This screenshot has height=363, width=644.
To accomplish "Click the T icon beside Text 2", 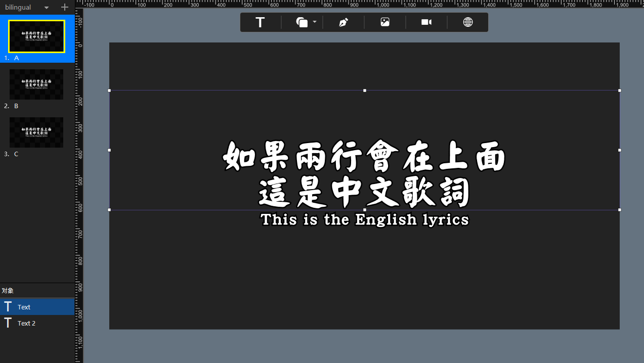I will point(7,323).
